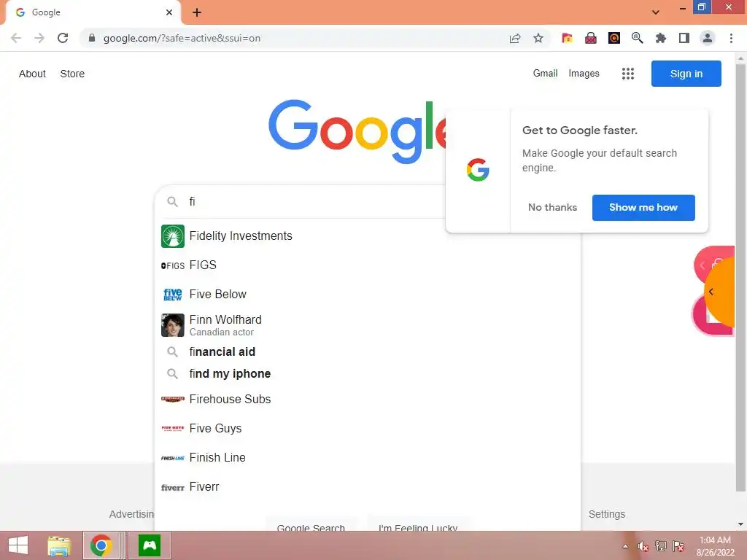This screenshot has height=560, width=747.
Task: Click Chrome icon in taskbar
Action: pos(101,545)
